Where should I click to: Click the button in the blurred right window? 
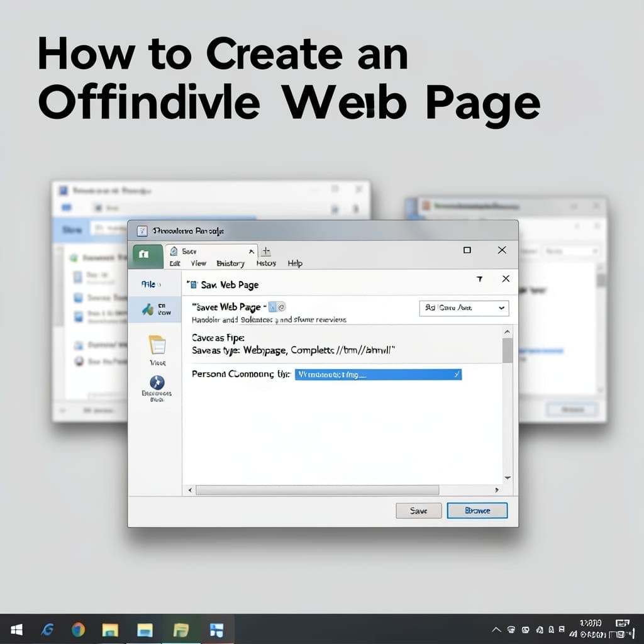tap(572, 409)
